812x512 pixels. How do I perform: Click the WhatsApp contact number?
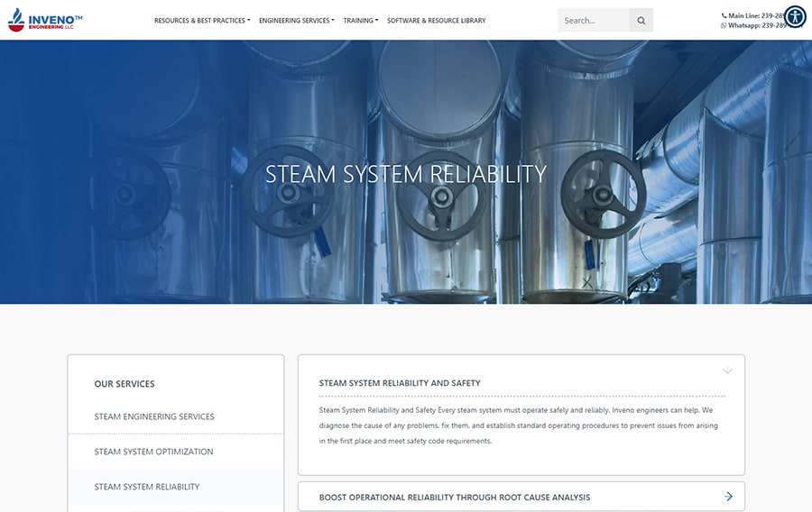773,25
